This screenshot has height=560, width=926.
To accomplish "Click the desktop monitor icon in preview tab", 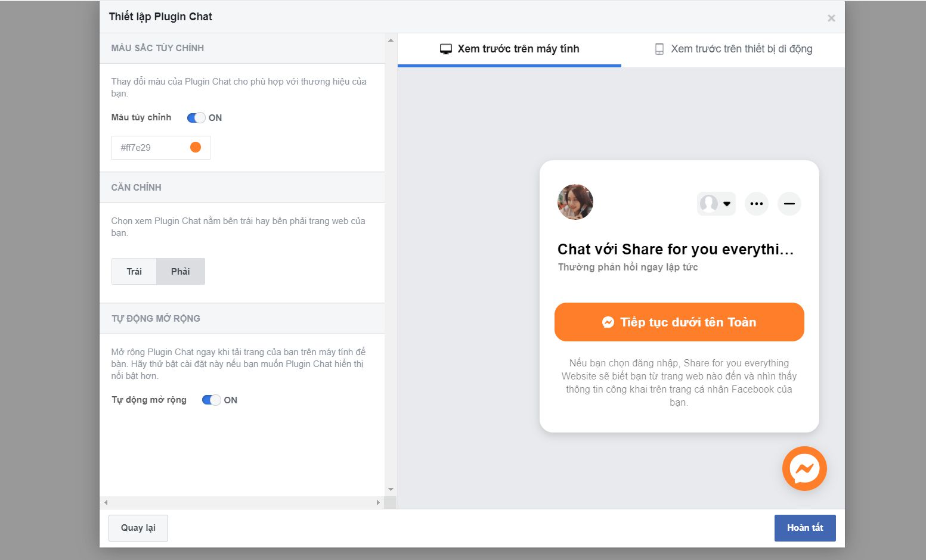I will click(x=445, y=49).
